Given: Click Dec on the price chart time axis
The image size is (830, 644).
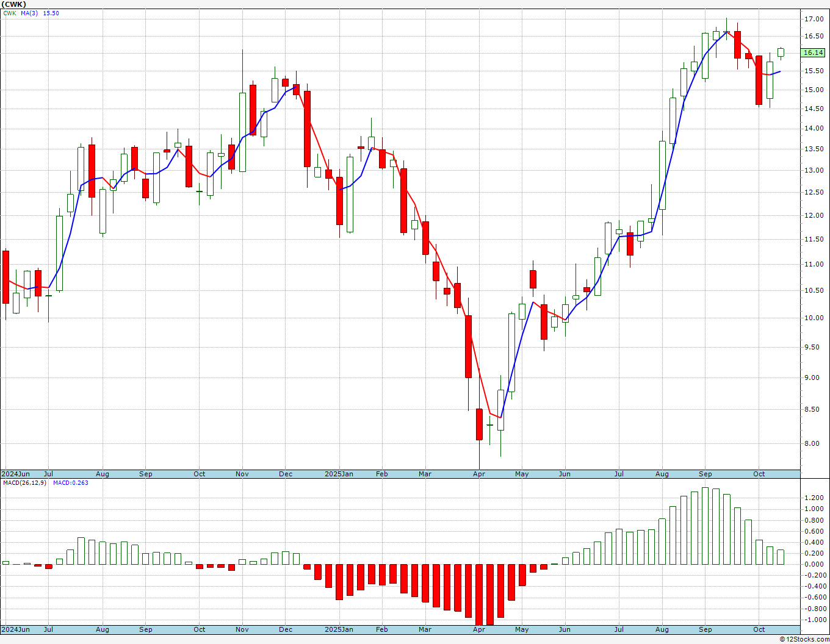Looking at the screenshot, I should pos(286,474).
